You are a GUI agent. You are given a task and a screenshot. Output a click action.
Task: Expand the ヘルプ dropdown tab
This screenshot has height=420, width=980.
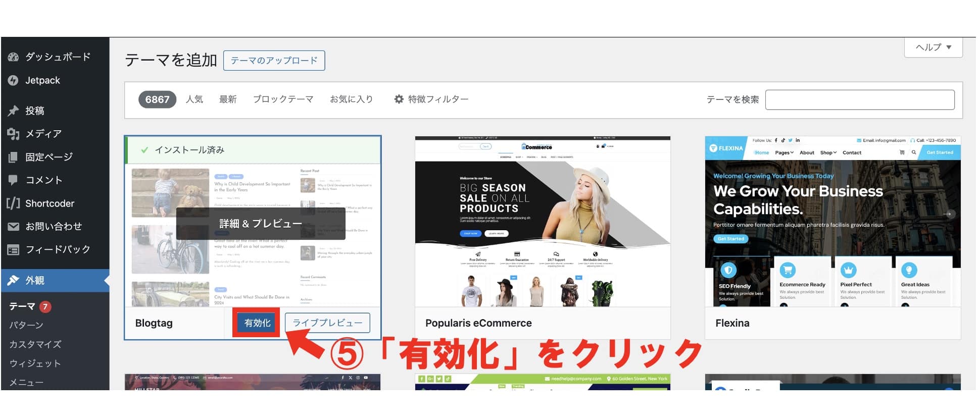coord(933,47)
